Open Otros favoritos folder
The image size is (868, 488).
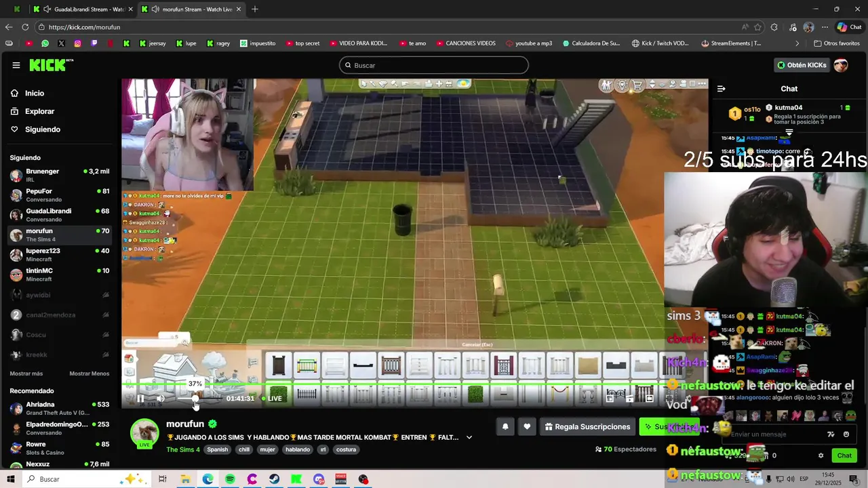pyautogui.click(x=836, y=43)
